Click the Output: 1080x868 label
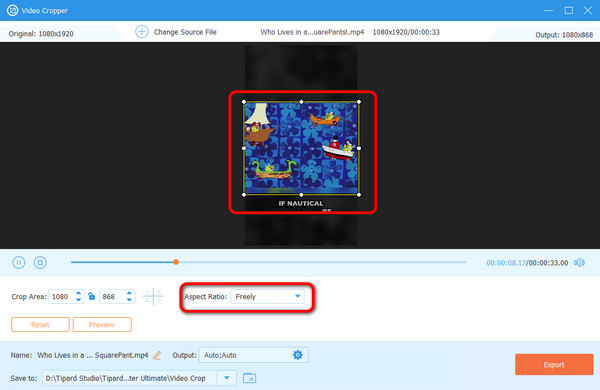 point(564,35)
